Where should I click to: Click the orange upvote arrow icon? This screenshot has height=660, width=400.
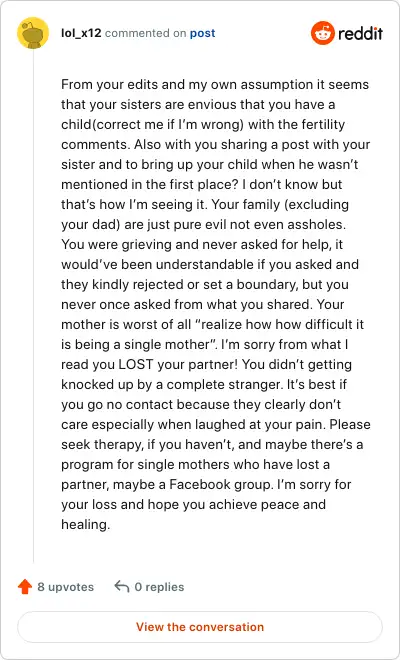(x=25, y=586)
